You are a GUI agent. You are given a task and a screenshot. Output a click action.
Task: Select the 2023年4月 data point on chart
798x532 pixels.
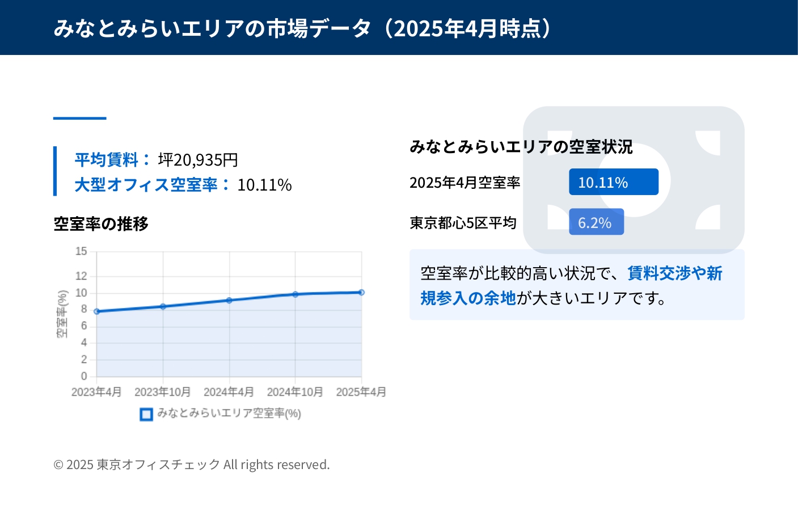click(97, 311)
